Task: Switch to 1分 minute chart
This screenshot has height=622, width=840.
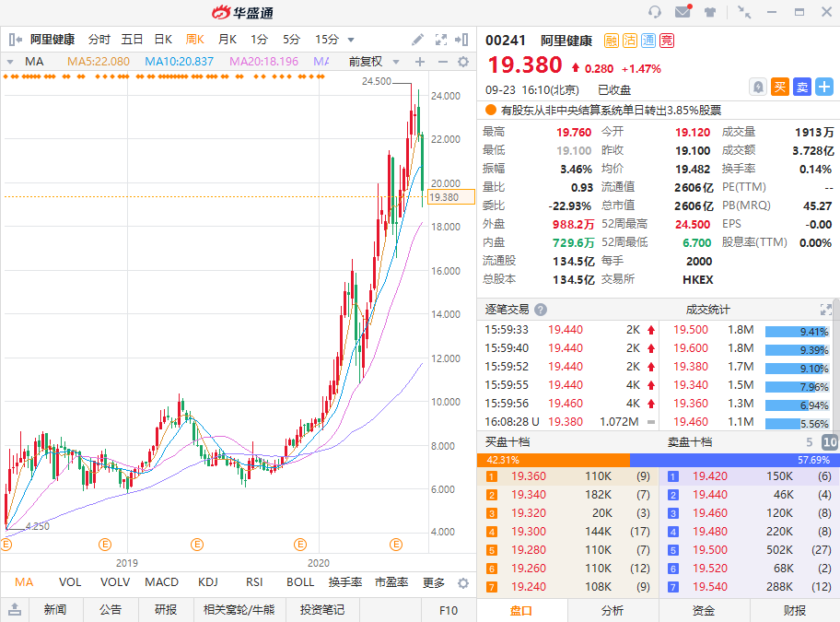Action: (260, 39)
